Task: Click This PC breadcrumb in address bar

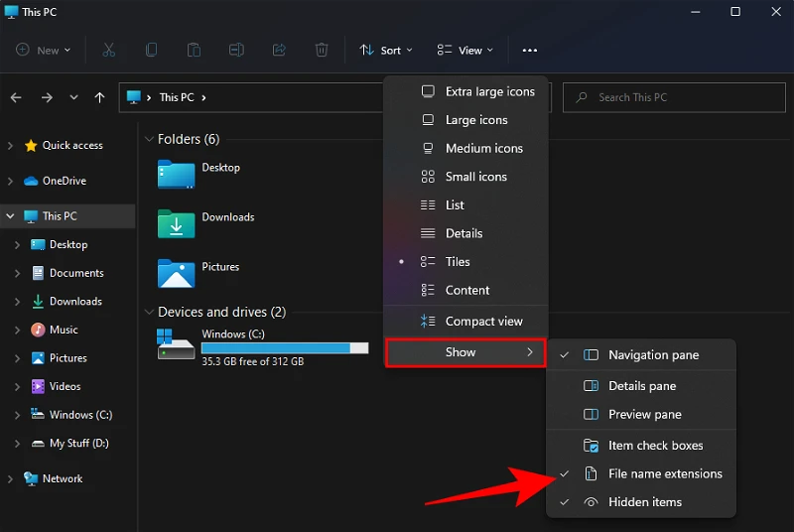Action: (177, 97)
